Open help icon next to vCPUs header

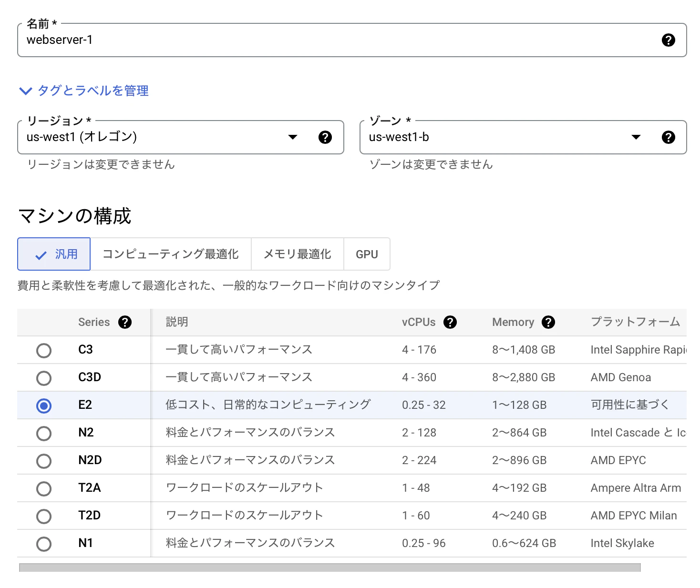click(x=450, y=322)
